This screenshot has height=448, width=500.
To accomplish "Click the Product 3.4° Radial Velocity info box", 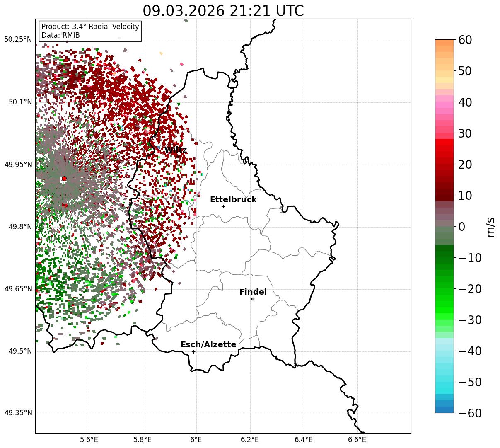I will click(90, 31).
